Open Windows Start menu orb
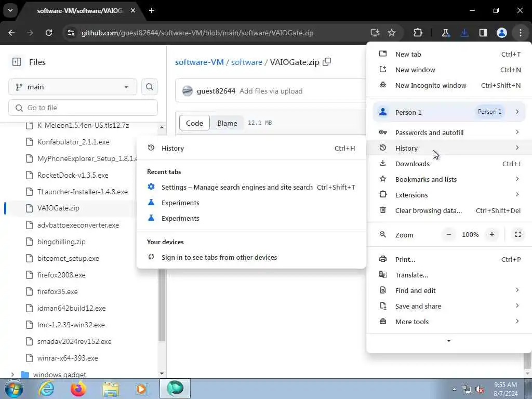Screen dimensions: 532x399 (x=14, y=389)
